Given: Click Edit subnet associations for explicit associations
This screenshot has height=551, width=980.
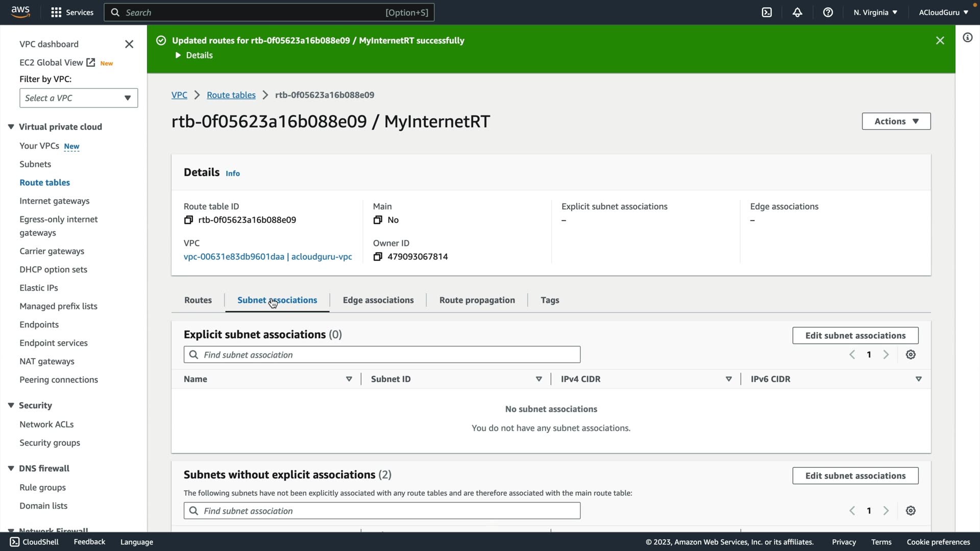Looking at the screenshot, I should 855,336.
